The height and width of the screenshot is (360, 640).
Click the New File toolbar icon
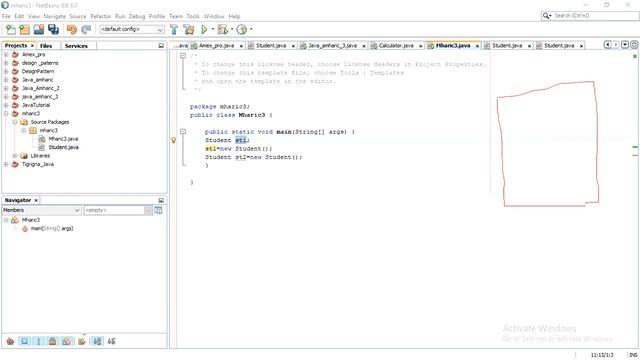pyautogui.click(x=11, y=29)
